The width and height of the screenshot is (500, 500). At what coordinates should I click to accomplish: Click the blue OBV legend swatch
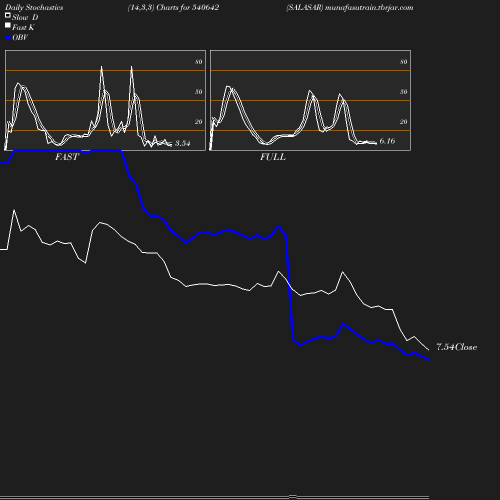(x=8, y=38)
